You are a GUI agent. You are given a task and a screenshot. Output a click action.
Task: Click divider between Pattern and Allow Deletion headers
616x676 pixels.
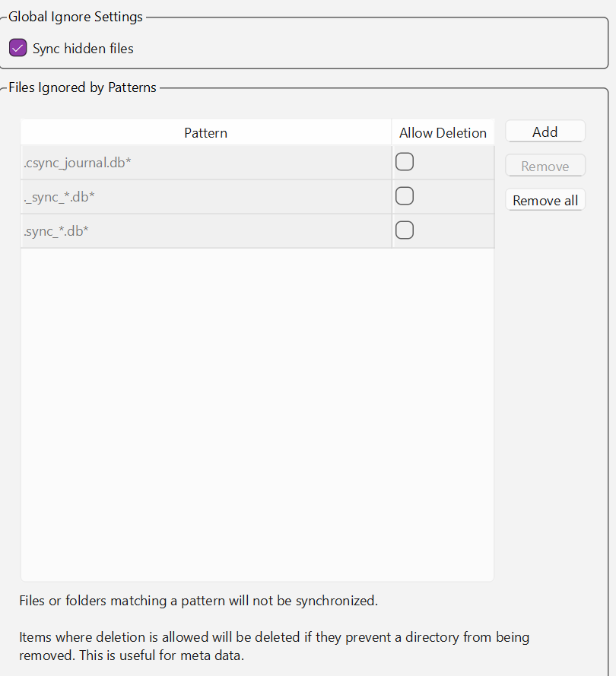[x=392, y=132]
